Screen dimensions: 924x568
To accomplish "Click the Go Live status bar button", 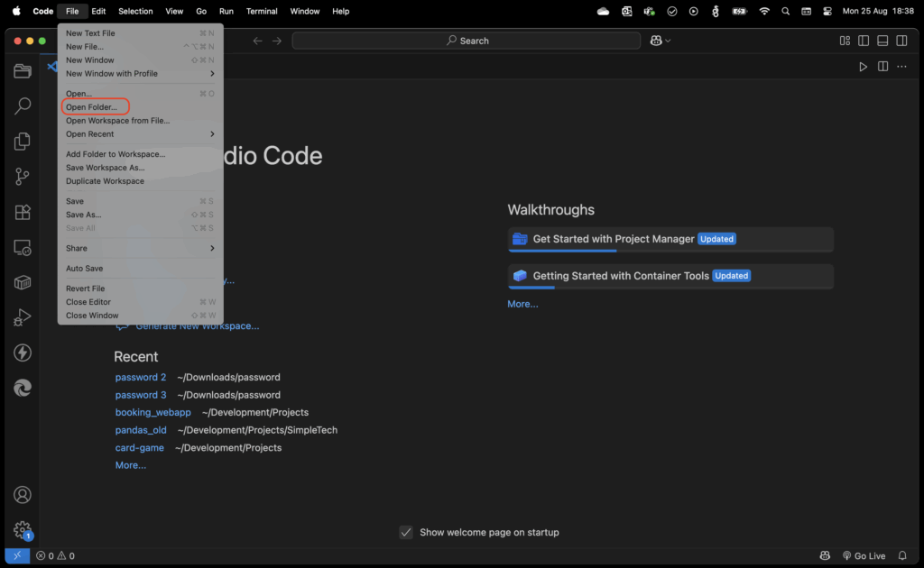I will (x=864, y=555).
